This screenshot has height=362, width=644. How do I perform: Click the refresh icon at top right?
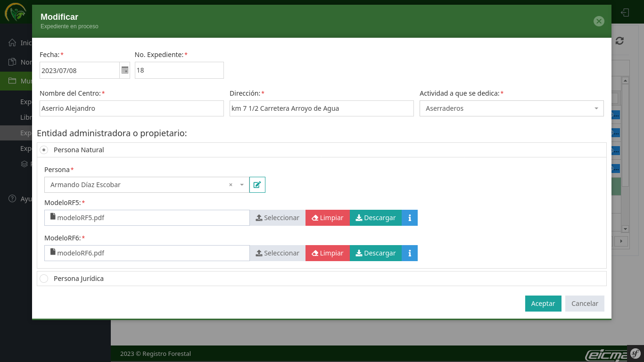click(619, 41)
